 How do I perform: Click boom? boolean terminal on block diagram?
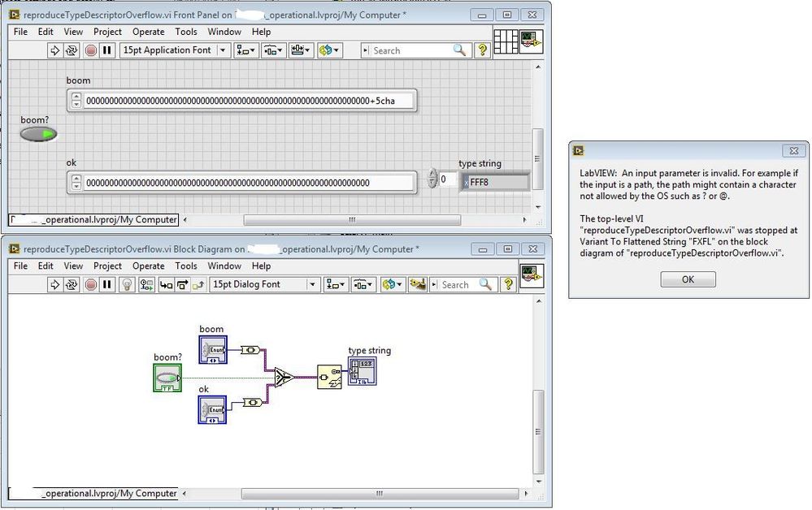click(x=167, y=378)
